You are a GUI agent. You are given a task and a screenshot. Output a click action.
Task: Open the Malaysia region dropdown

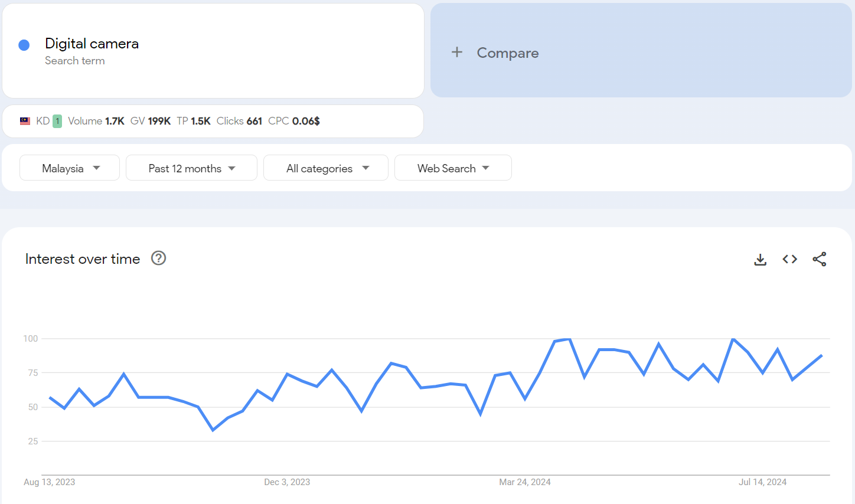[70, 168]
